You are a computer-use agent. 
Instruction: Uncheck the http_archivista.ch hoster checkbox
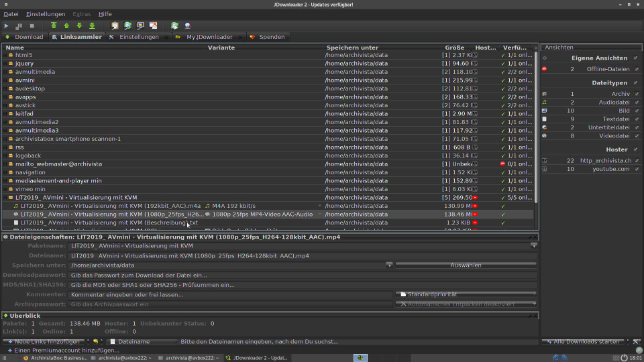click(x=637, y=160)
